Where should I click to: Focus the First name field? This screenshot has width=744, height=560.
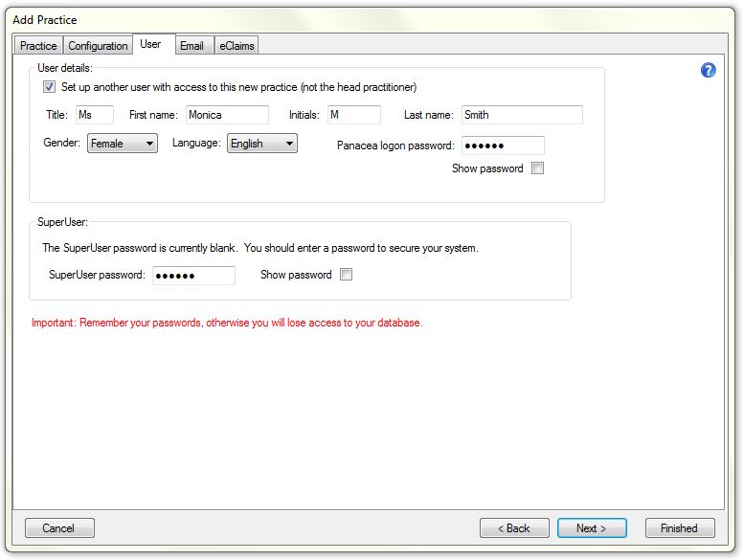[226, 115]
